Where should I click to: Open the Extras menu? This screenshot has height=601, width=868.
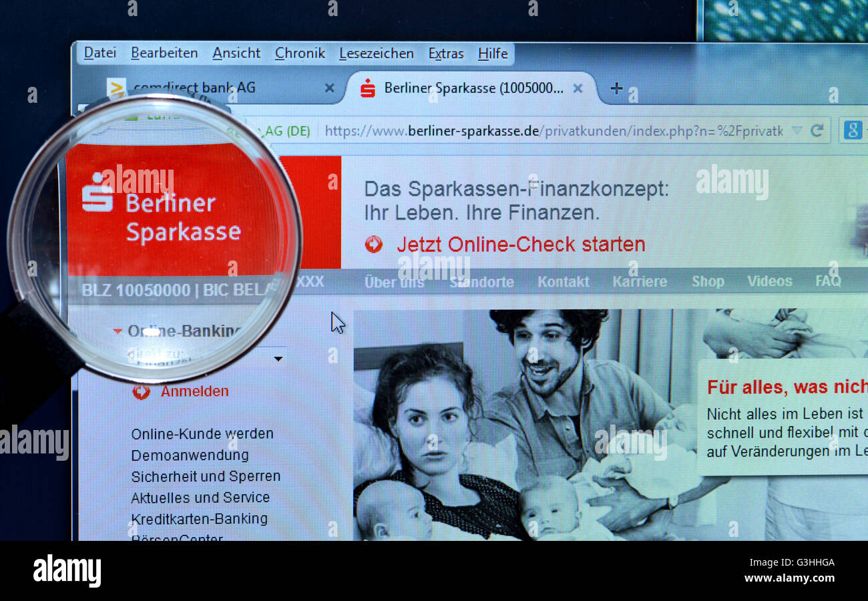(x=446, y=53)
